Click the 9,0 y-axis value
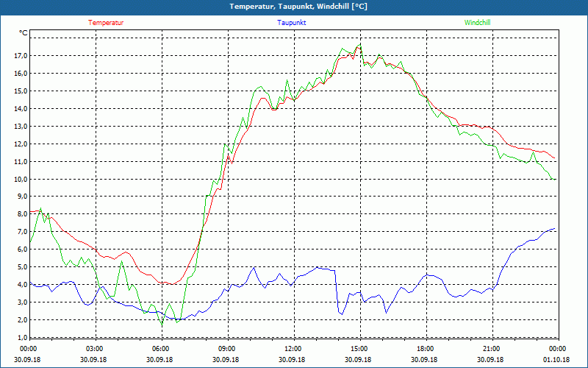This screenshot has width=588, height=368. [23, 196]
